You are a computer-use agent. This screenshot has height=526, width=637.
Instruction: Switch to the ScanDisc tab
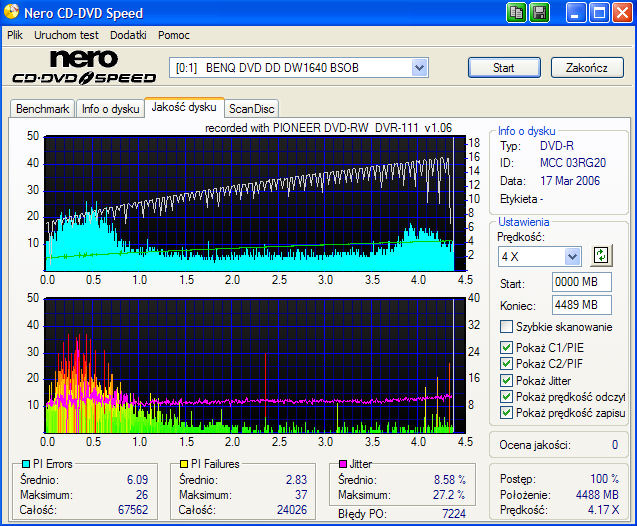(251, 109)
